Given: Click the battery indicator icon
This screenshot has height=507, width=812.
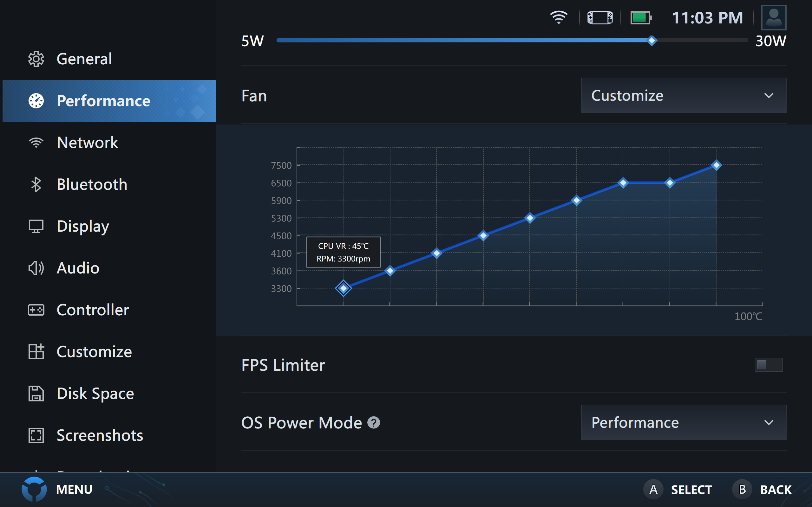Looking at the screenshot, I should 641,17.
